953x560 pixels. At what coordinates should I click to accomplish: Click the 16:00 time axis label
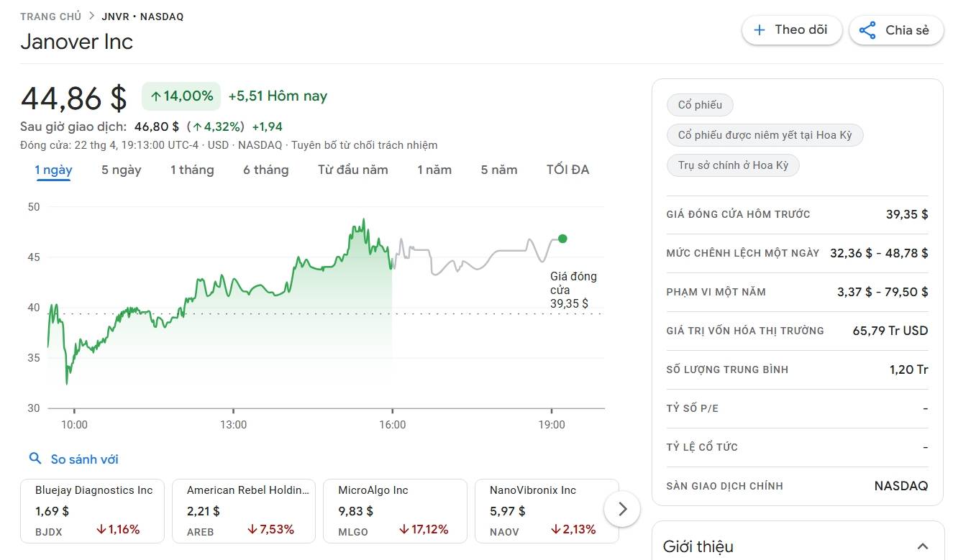392,425
